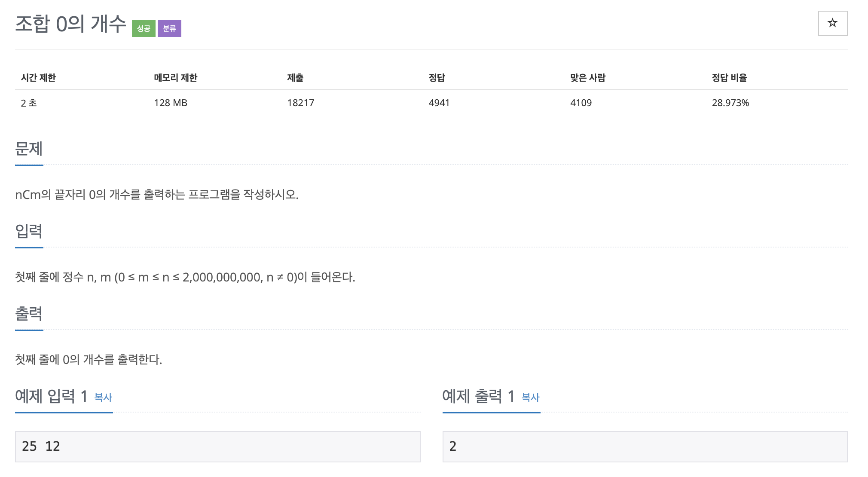The height and width of the screenshot is (477, 868).
Task: Copy example input 1 via 복사
Action: pyautogui.click(x=103, y=397)
